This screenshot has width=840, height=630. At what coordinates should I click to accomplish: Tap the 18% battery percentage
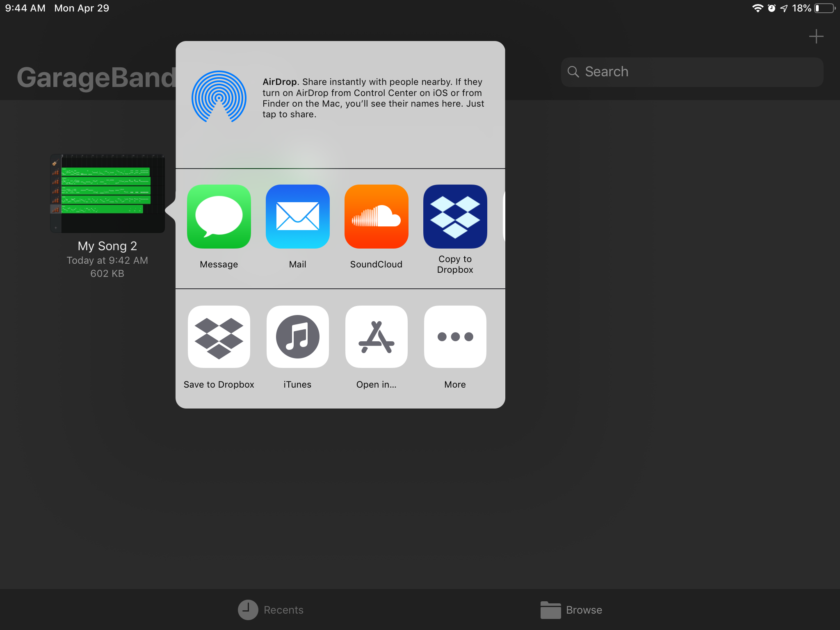tap(801, 8)
